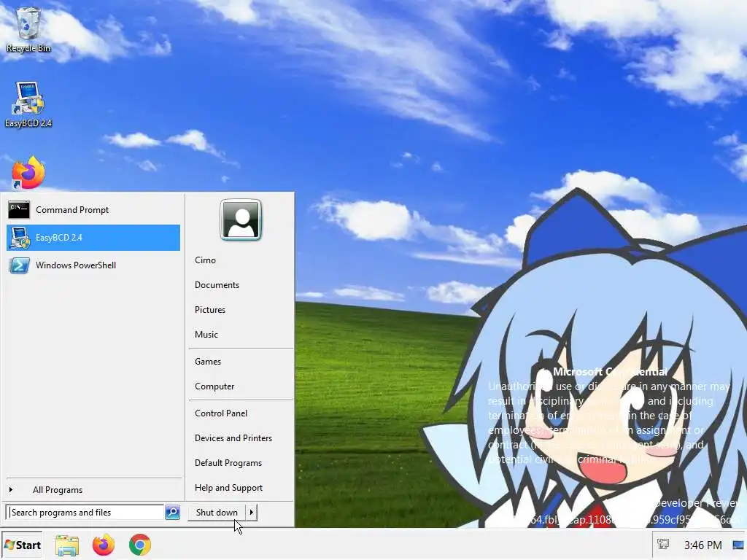The height and width of the screenshot is (560, 747).
Task: Open the Music folder link
Action: (x=206, y=334)
